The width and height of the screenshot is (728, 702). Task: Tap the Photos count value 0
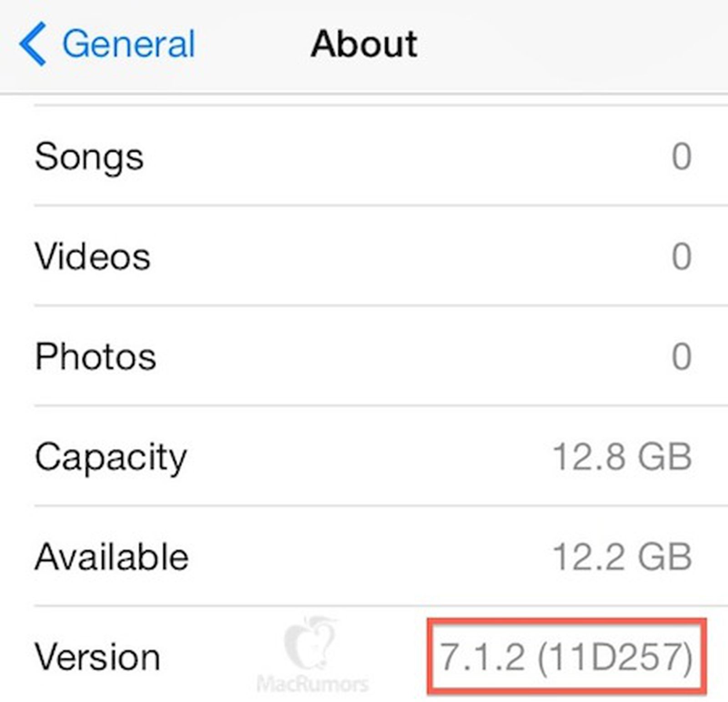pos(682,356)
